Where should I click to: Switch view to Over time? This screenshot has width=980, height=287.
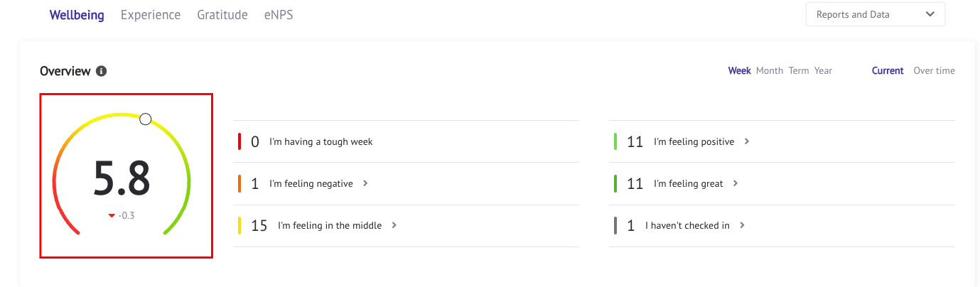pos(935,71)
